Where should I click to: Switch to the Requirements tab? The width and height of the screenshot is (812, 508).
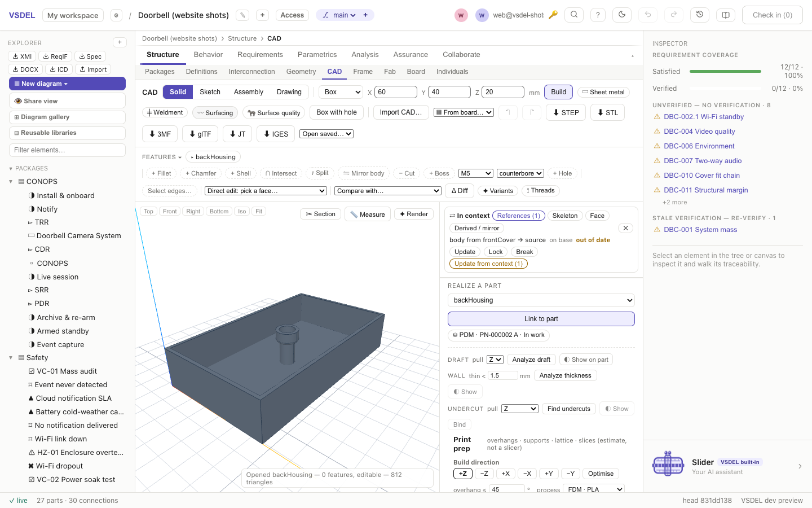click(x=260, y=55)
